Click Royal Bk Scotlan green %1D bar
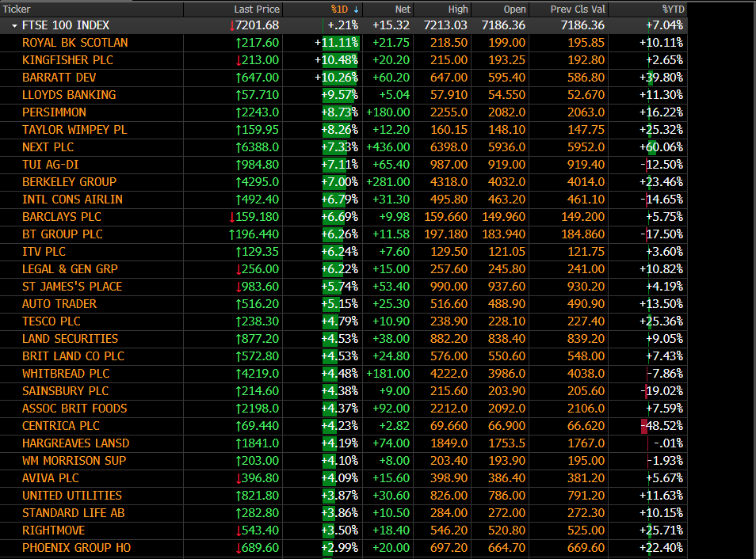Screen dimensions: 756x559 pyautogui.click(x=341, y=43)
